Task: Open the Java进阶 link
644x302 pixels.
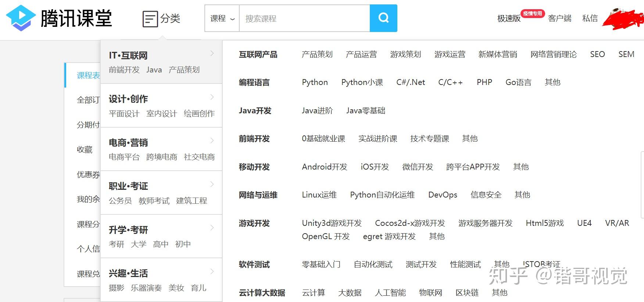Action: [x=317, y=111]
